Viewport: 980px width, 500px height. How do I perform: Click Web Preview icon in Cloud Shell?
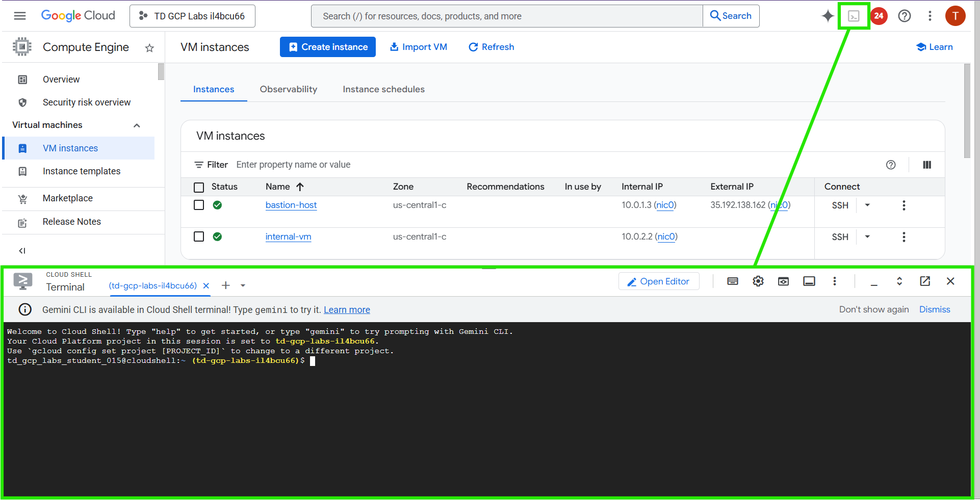[783, 281]
